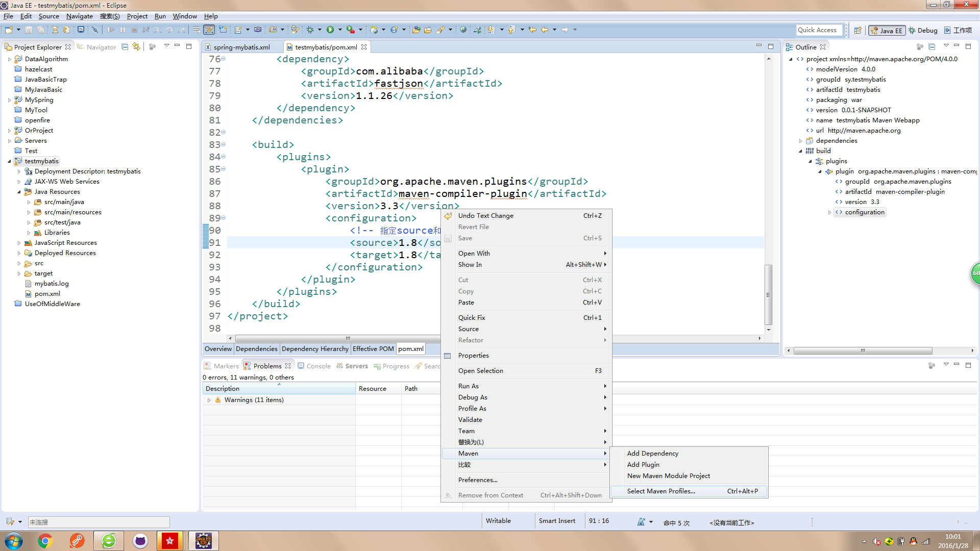The width and height of the screenshot is (980, 551).
Task: Open the Search toolbar icon
Action: pyautogui.click(x=441, y=30)
